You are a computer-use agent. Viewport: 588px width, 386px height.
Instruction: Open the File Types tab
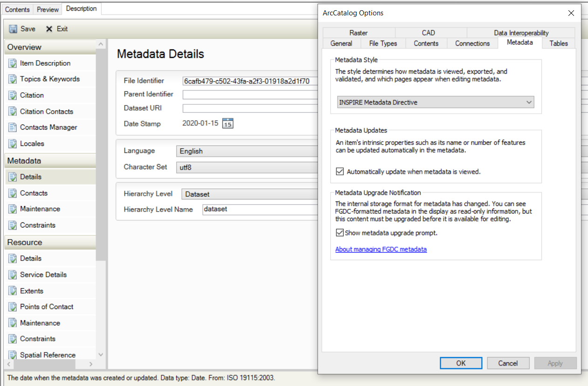point(383,43)
